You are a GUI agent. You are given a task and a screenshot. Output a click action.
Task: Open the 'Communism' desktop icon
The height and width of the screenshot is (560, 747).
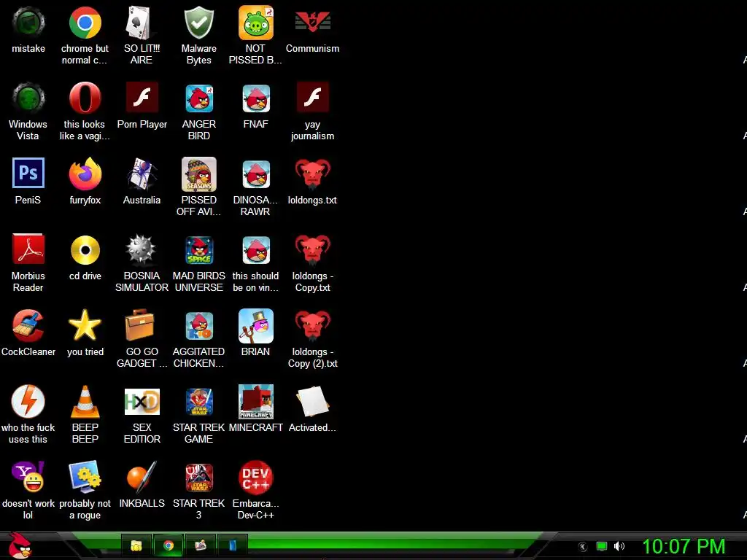tap(312, 23)
